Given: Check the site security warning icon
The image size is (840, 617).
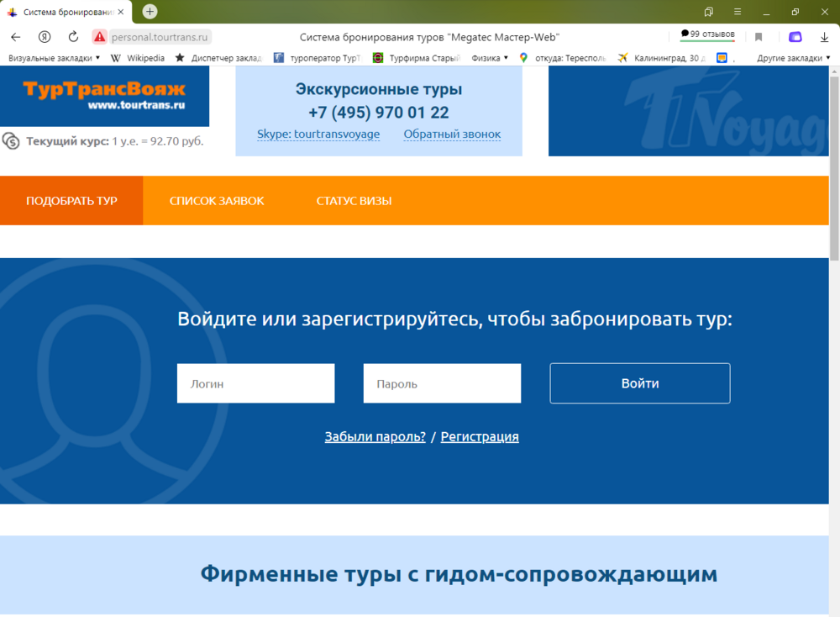Looking at the screenshot, I should point(100,36).
